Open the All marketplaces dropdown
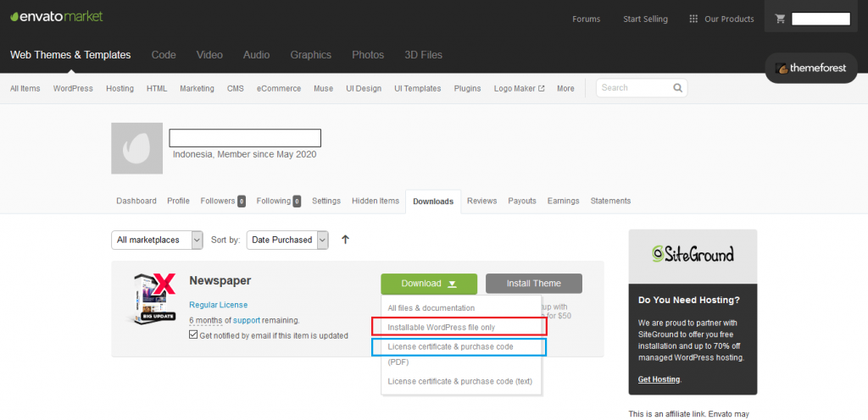The image size is (868, 420). tap(157, 240)
